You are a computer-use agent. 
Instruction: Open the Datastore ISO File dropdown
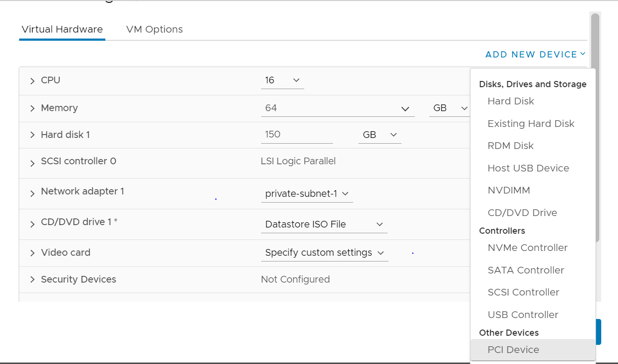[x=324, y=224]
